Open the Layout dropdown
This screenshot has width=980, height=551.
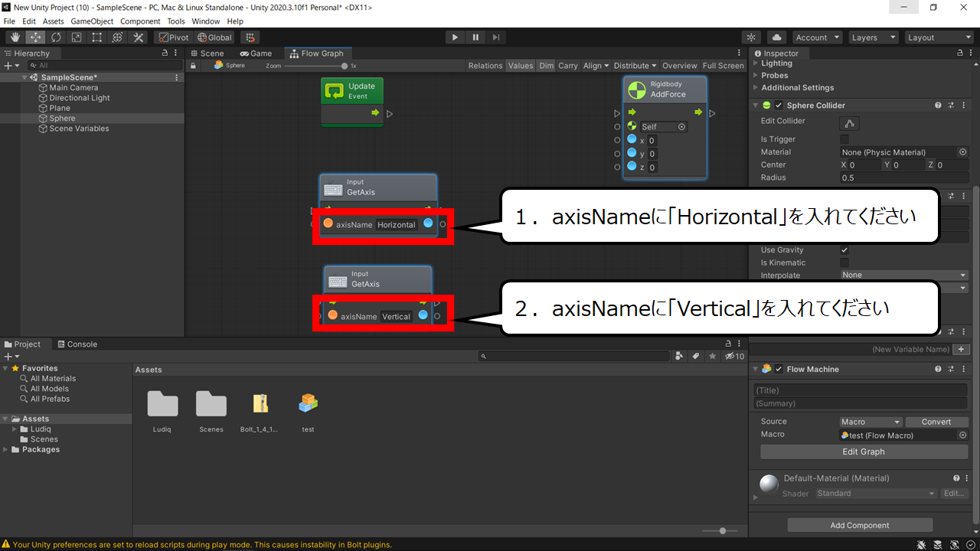point(939,37)
